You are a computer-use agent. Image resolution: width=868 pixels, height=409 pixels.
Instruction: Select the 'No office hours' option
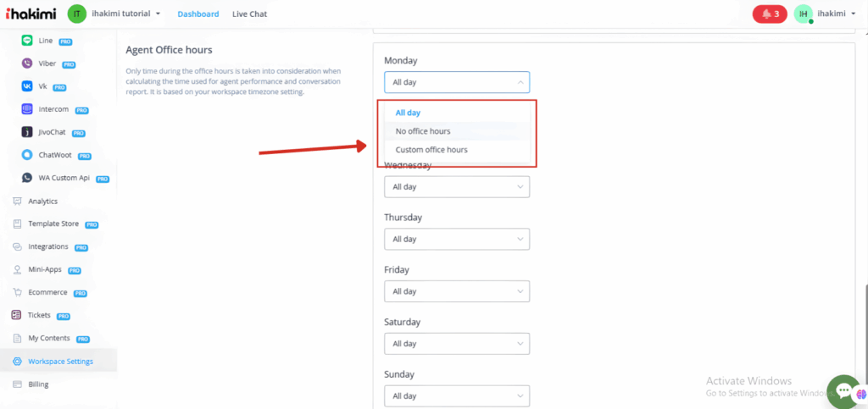click(x=423, y=131)
